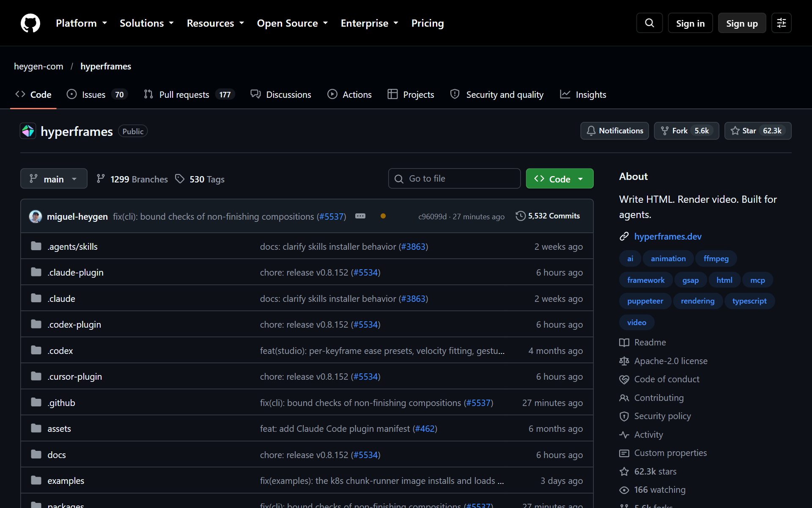Switch to the Issues tab
Image resolution: width=812 pixels, height=508 pixels.
[97, 94]
